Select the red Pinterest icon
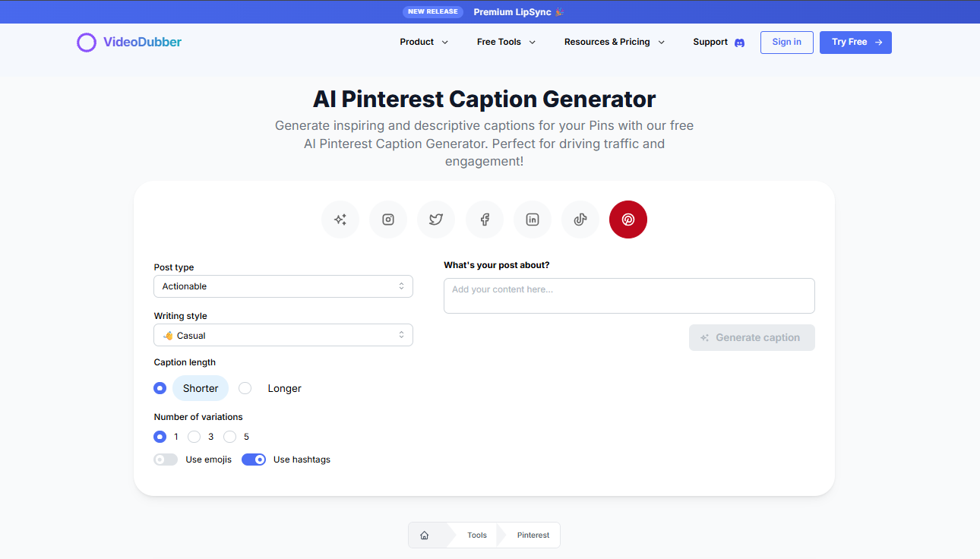Viewport: 980px width, 559px height. point(628,219)
